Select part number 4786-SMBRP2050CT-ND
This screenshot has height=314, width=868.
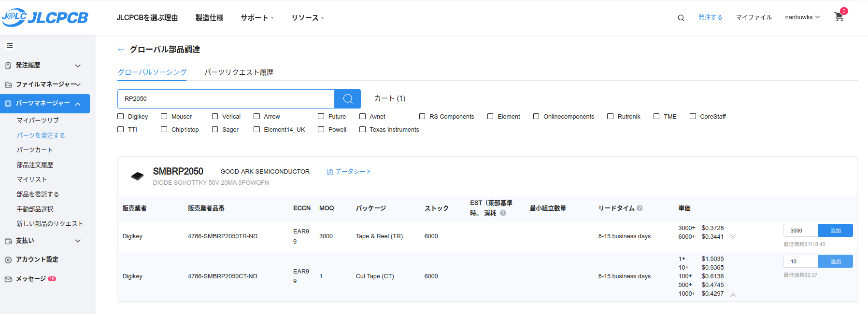tap(223, 276)
